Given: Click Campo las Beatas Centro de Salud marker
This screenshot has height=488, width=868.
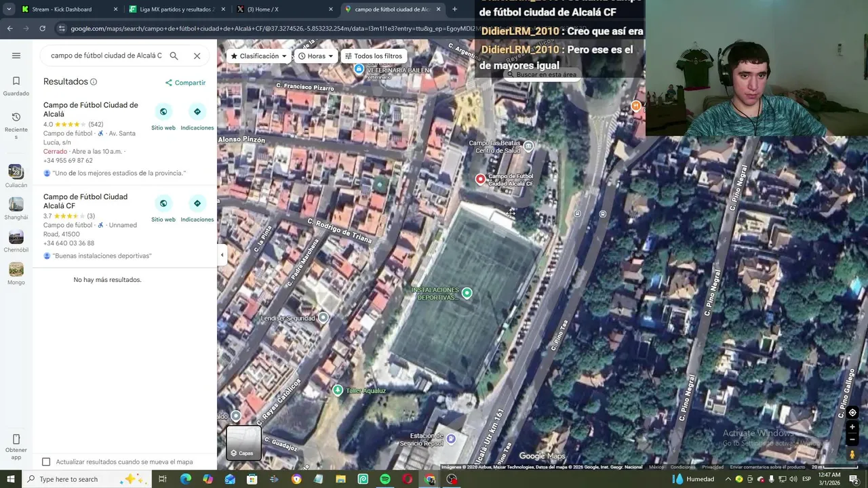Looking at the screenshot, I should [x=528, y=146].
